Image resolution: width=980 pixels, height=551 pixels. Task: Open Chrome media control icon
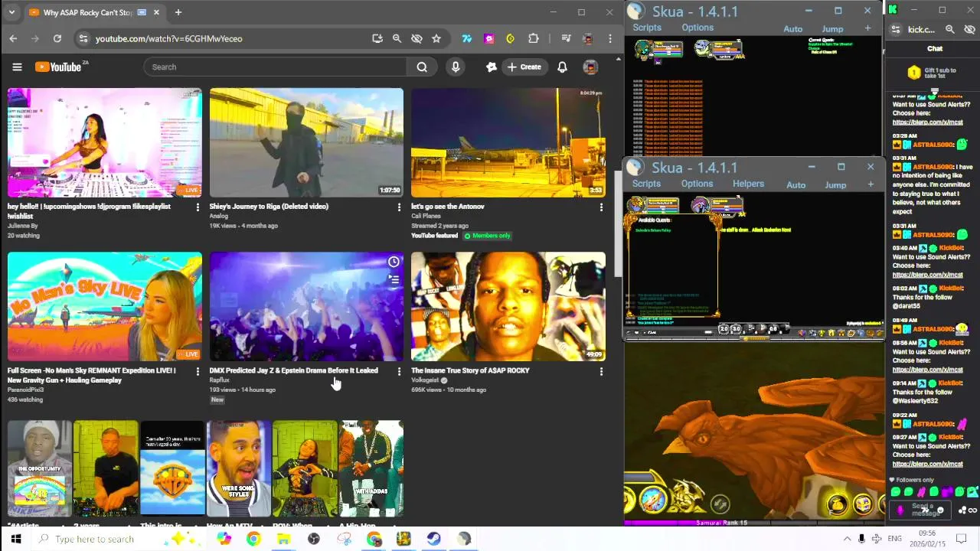coord(566,38)
